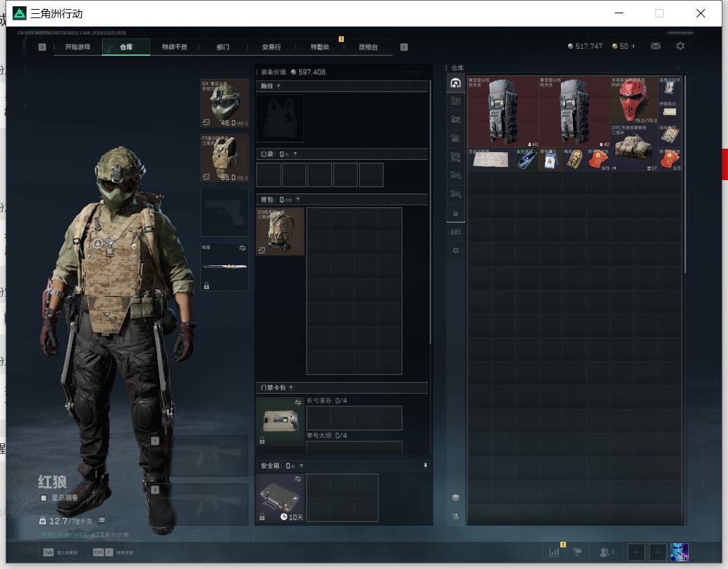
Task: Show help for 安全箱 section
Action: coord(301,466)
